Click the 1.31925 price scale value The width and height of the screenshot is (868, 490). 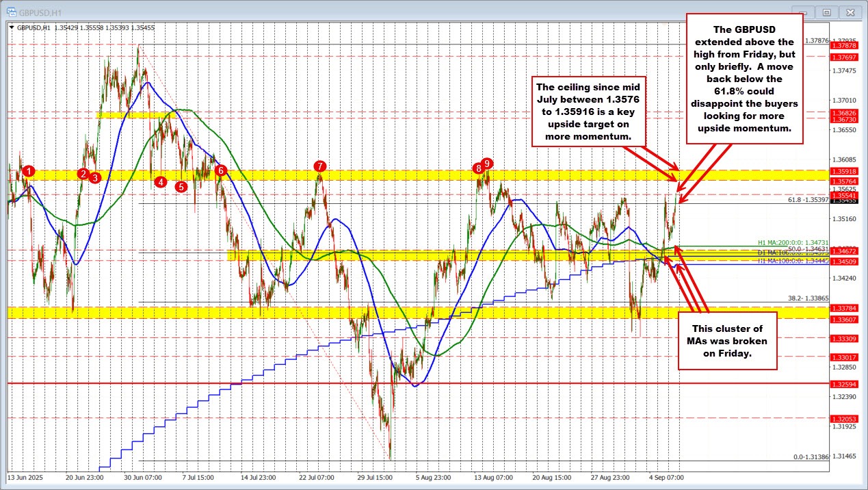coord(843,426)
